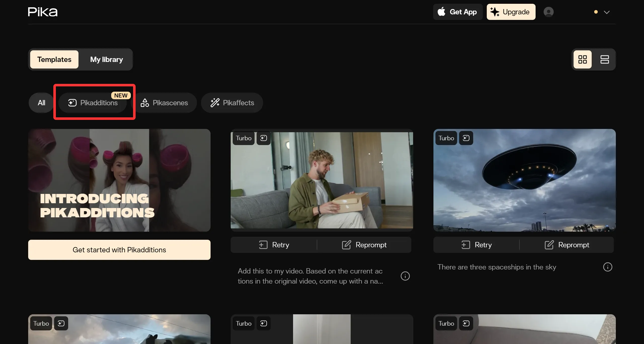Select the All filter
Viewport: 644px width, 344px height.
click(42, 103)
